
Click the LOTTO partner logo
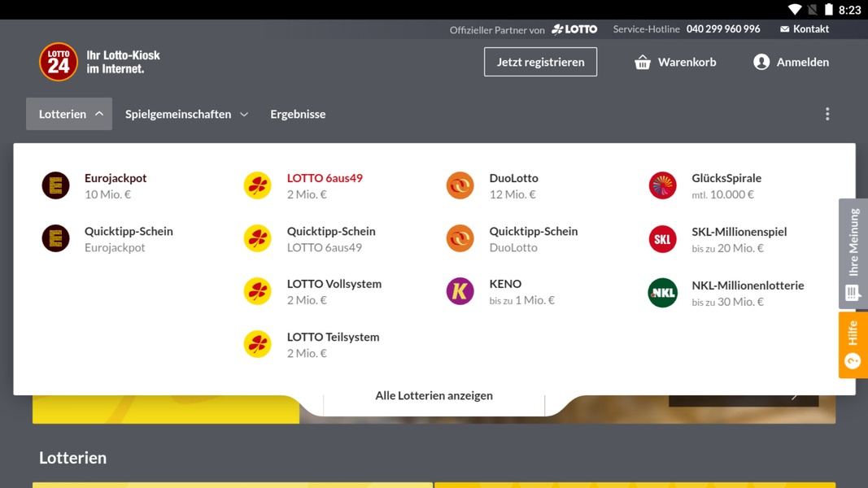click(x=574, y=29)
